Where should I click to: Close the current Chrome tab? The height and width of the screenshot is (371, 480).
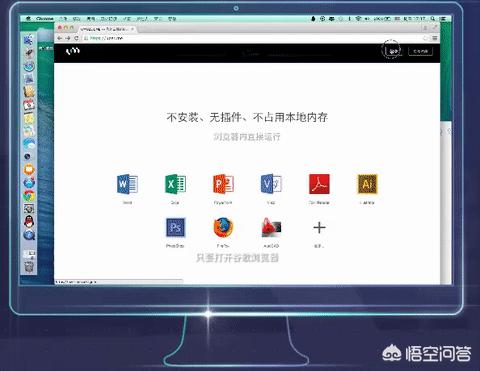click(x=132, y=29)
